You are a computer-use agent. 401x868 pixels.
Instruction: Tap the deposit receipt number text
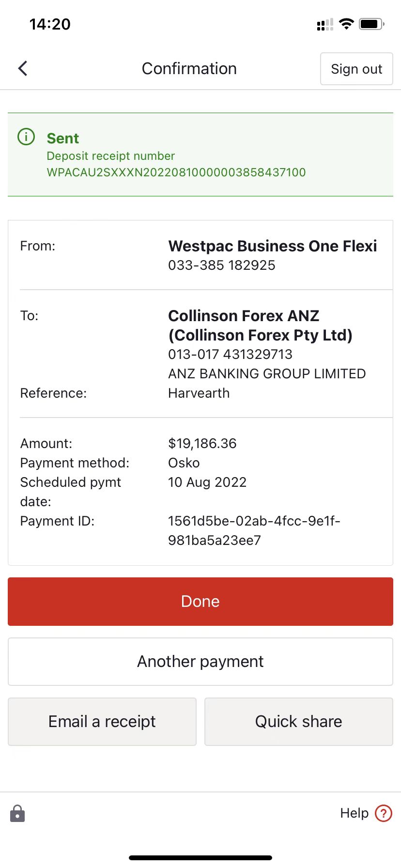[176, 172]
